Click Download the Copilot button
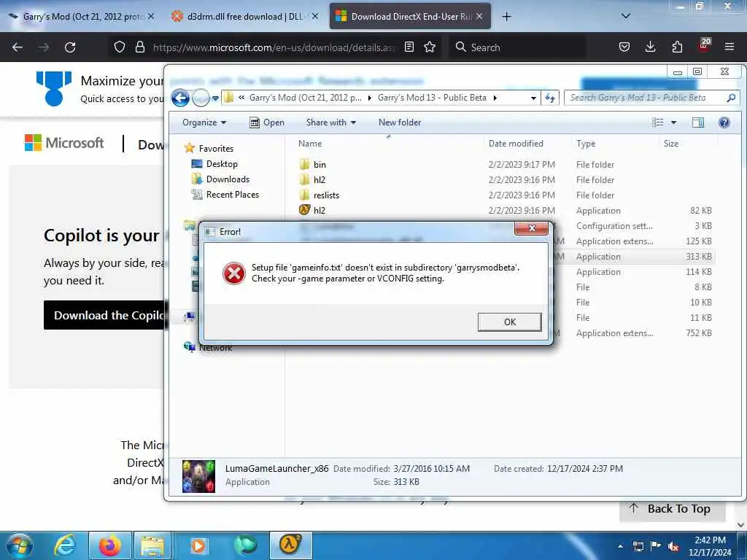 point(104,315)
